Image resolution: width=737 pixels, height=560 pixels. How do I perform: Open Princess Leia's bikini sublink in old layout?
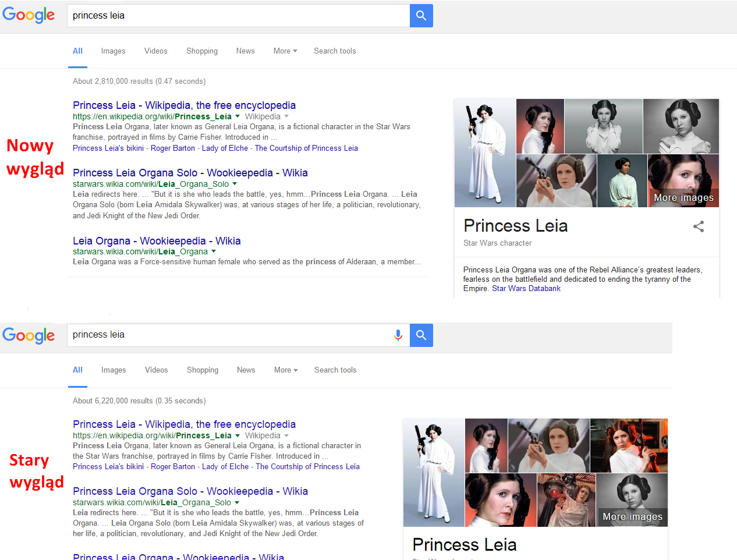click(108, 467)
